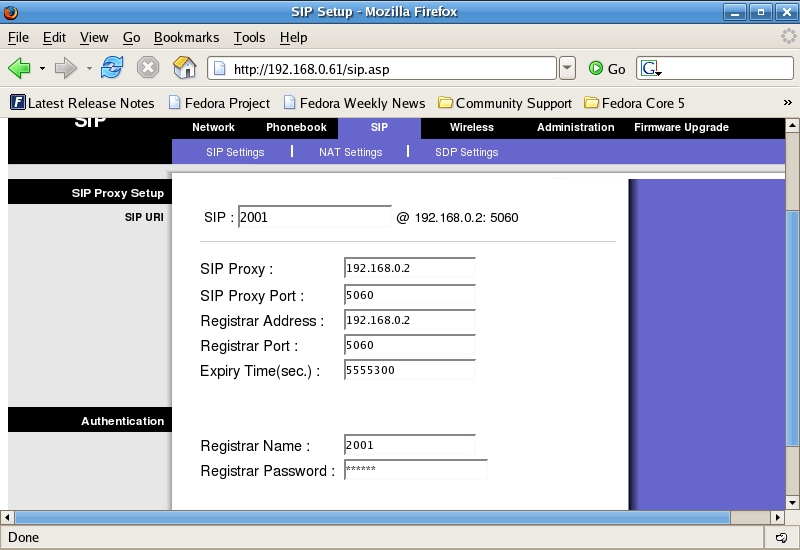
Task: Open the Bookmarks menu
Action: (x=186, y=37)
